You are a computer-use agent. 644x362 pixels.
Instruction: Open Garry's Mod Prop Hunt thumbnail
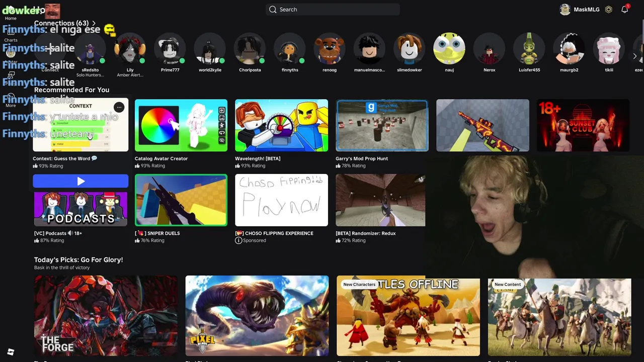(382, 125)
